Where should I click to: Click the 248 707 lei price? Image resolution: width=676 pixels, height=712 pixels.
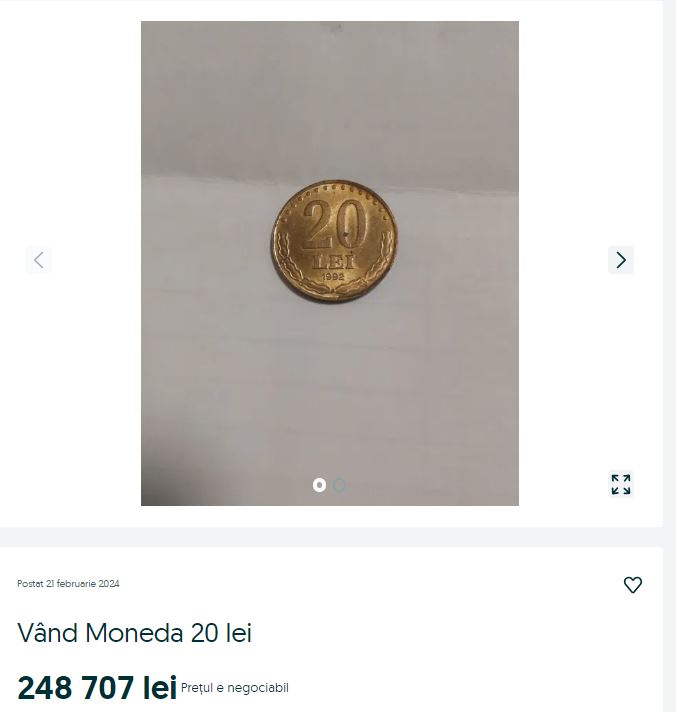tap(97, 687)
